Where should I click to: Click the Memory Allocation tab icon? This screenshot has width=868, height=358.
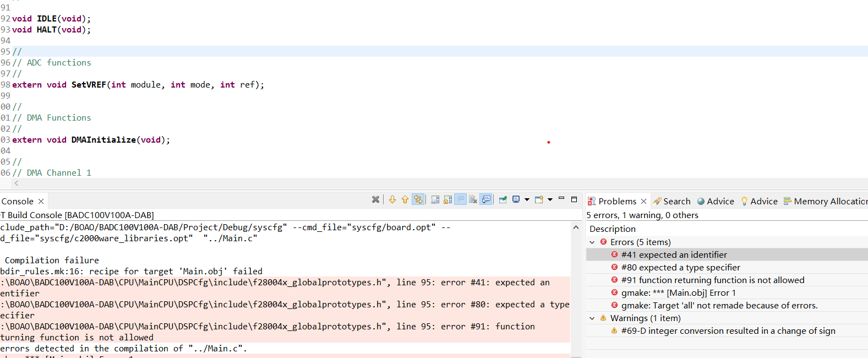tap(788, 202)
